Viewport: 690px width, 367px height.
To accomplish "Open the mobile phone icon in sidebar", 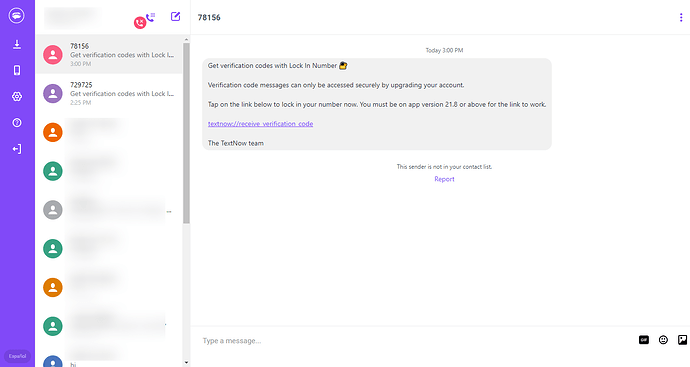I will click(17, 70).
